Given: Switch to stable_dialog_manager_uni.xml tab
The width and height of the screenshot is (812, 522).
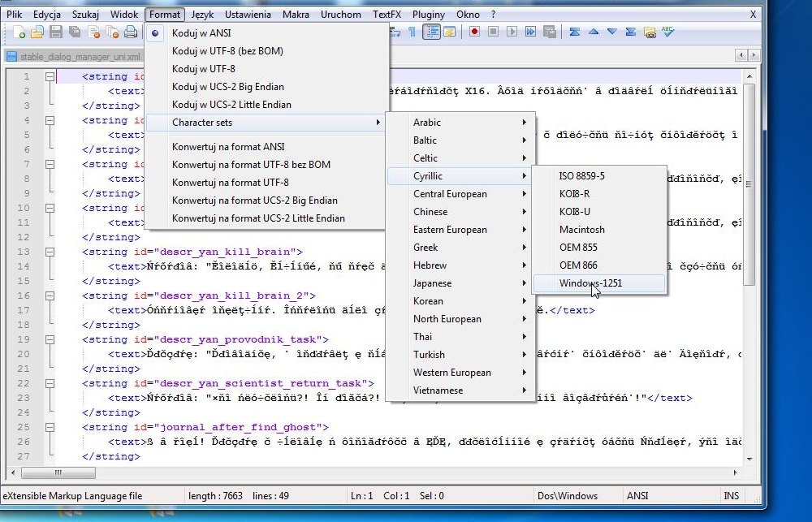Looking at the screenshot, I should [x=72, y=57].
